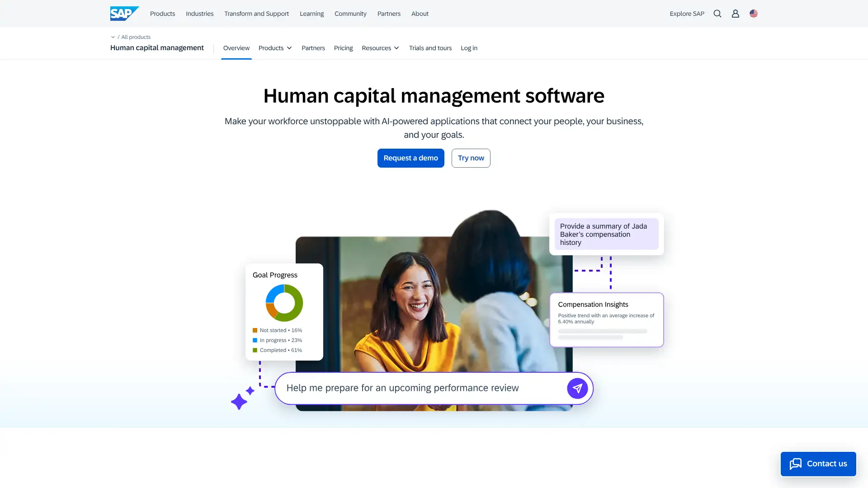Select the US flag country selector

(754, 14)
